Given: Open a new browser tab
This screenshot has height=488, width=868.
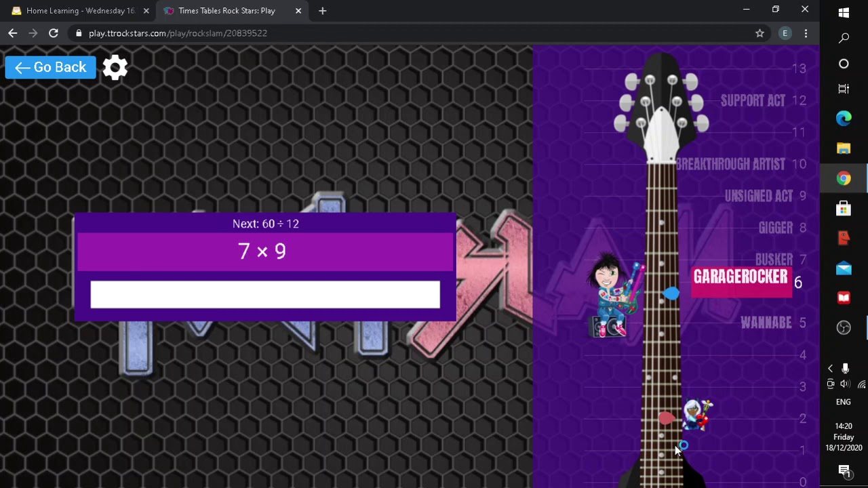Looking at the screenshot, I should (x=323, y=11).
